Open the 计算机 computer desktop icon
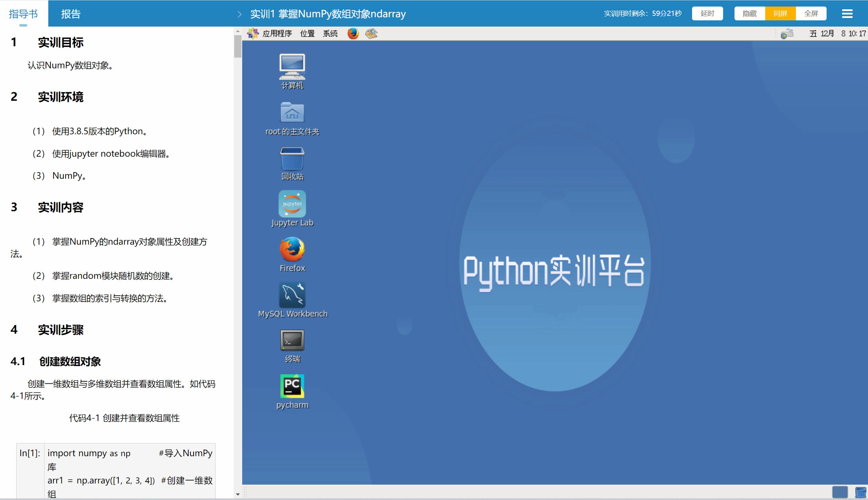The height and width of the screenshot is (500, 868). [292, 66]
